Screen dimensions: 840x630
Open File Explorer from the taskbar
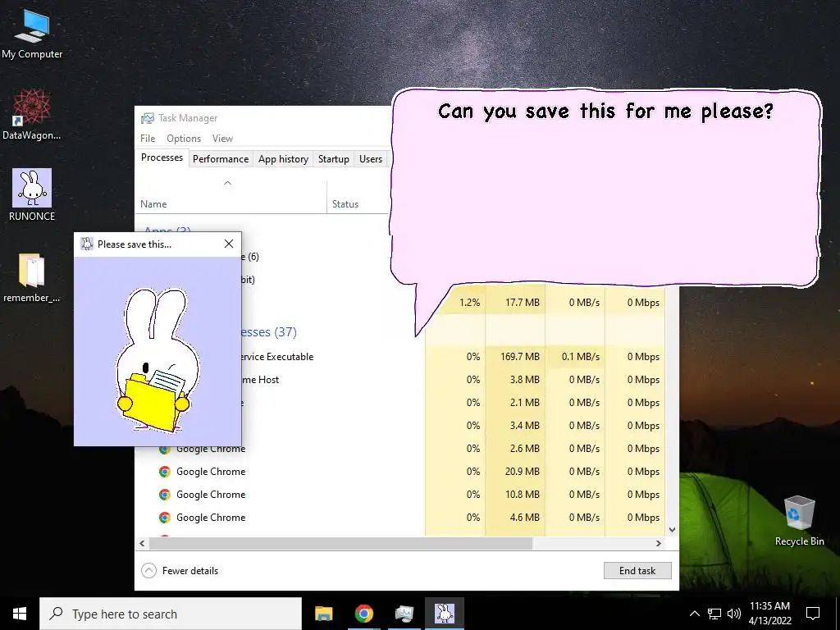coord(323,614)
